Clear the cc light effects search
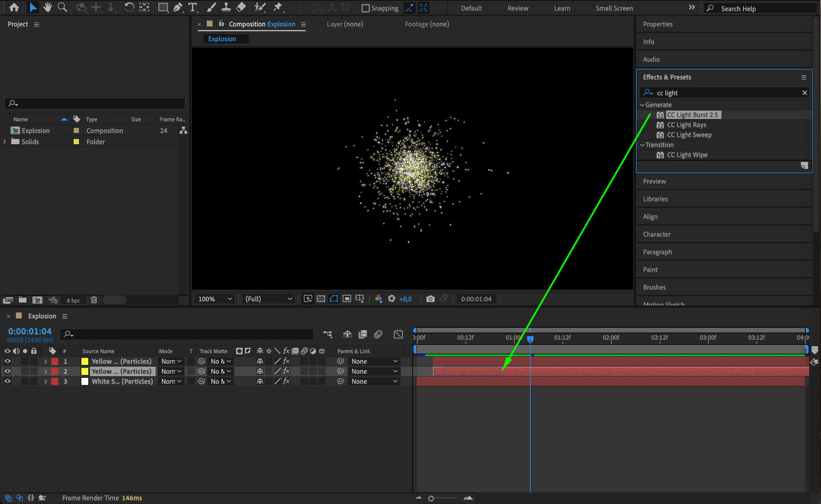Image resolution: width=821 pixels, height=504 pixels. pos(804,93)
